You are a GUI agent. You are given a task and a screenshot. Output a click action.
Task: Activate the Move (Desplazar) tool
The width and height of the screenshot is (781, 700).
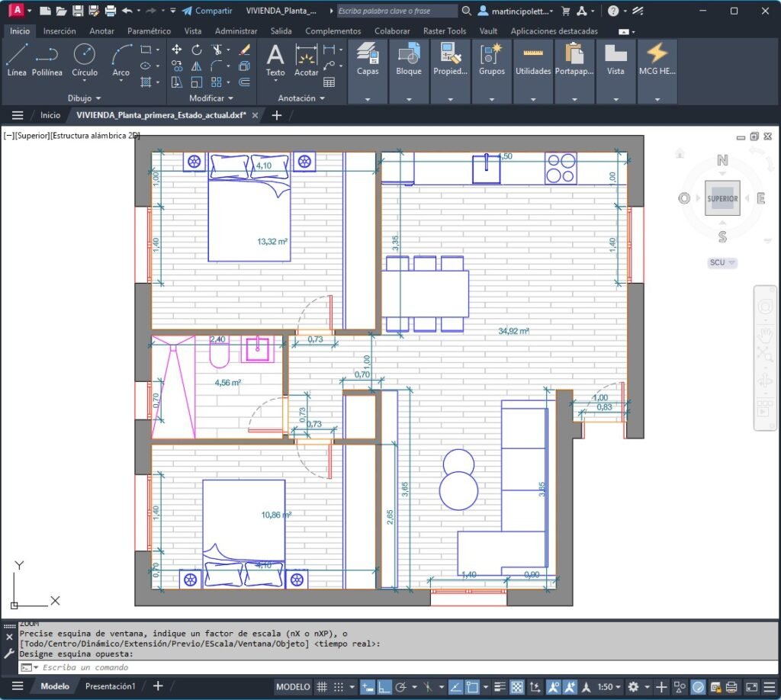176,50
